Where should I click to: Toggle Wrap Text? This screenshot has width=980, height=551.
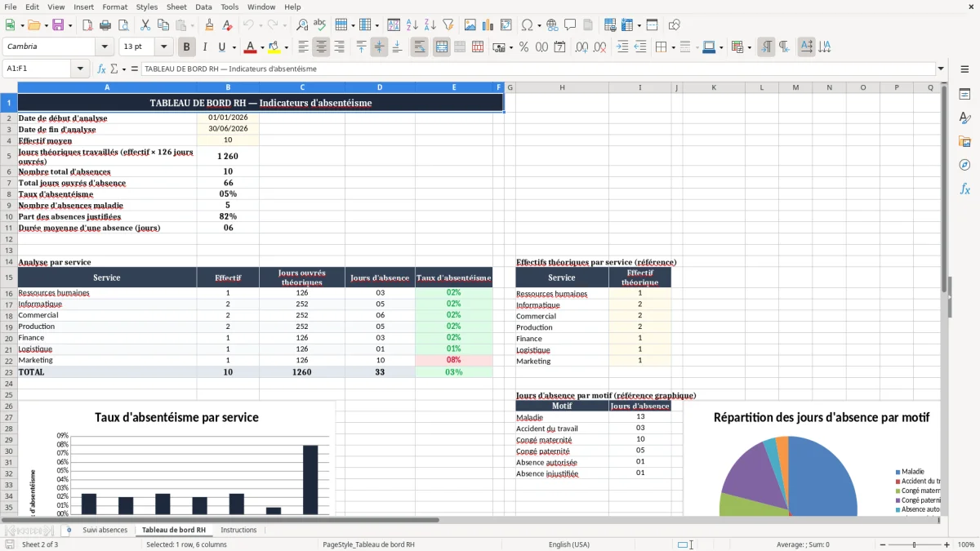(420, 47)
